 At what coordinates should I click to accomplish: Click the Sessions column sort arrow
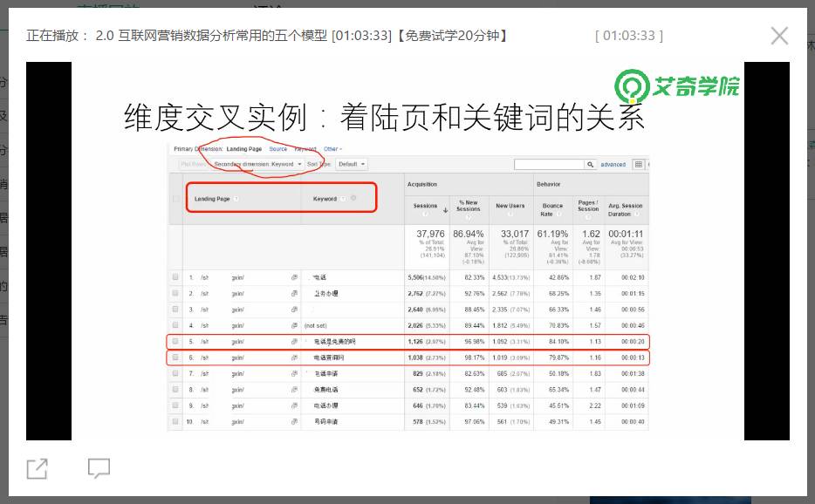445,210
